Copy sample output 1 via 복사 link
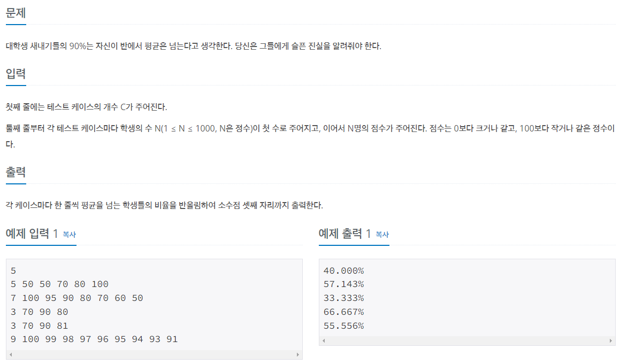Viewport: 620px width, 364px height. [x=382, y=234]
